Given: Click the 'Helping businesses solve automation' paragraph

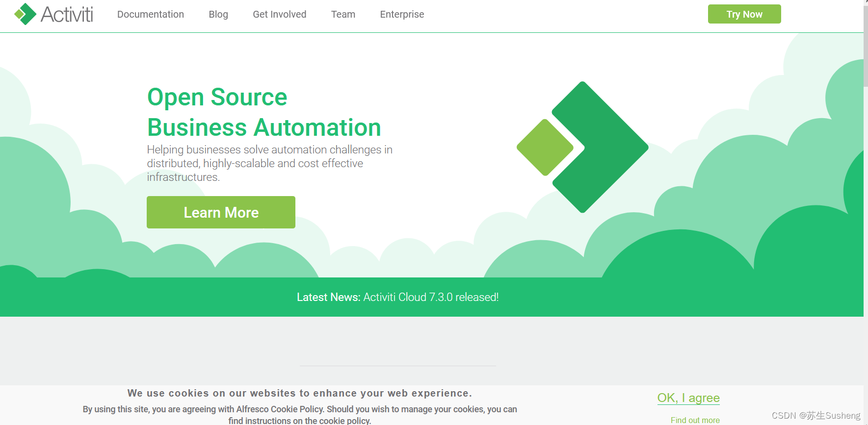Looking at the screenshot, I should tap(269, 163).
